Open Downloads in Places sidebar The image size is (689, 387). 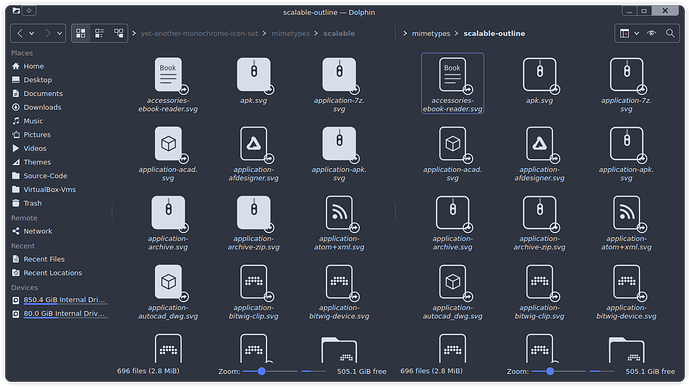pyautogui.click(x=42, y=107)
